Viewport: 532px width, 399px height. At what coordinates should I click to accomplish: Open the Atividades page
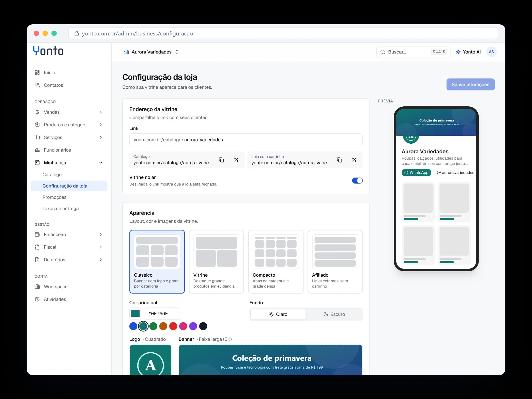55,299
